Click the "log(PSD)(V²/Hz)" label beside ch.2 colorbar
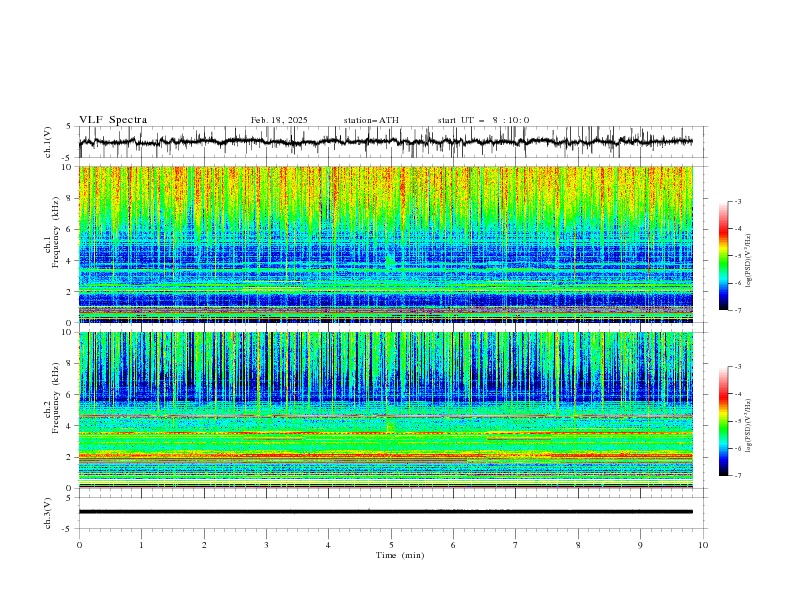The image size is (792, 612). (748, 426)
